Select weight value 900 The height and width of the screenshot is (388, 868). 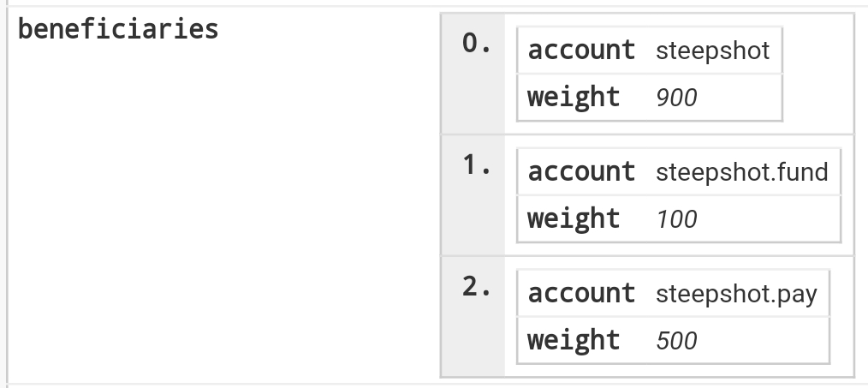[x=676, y=98]
